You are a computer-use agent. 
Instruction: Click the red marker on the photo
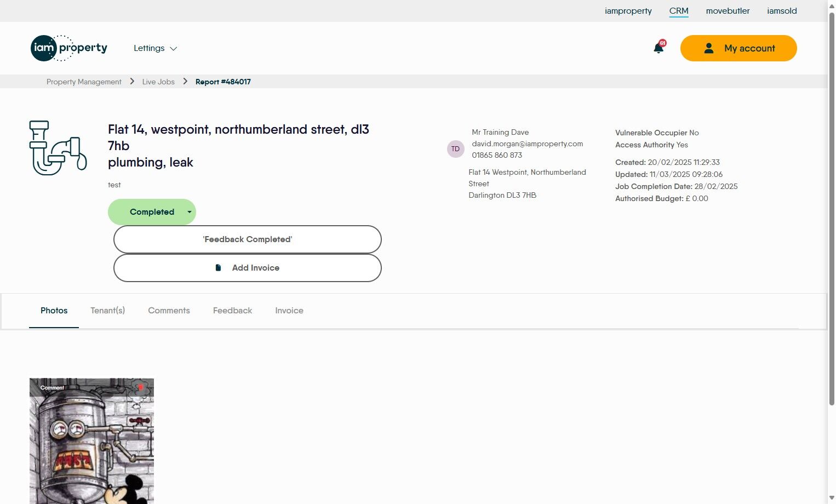click(140, 387)
